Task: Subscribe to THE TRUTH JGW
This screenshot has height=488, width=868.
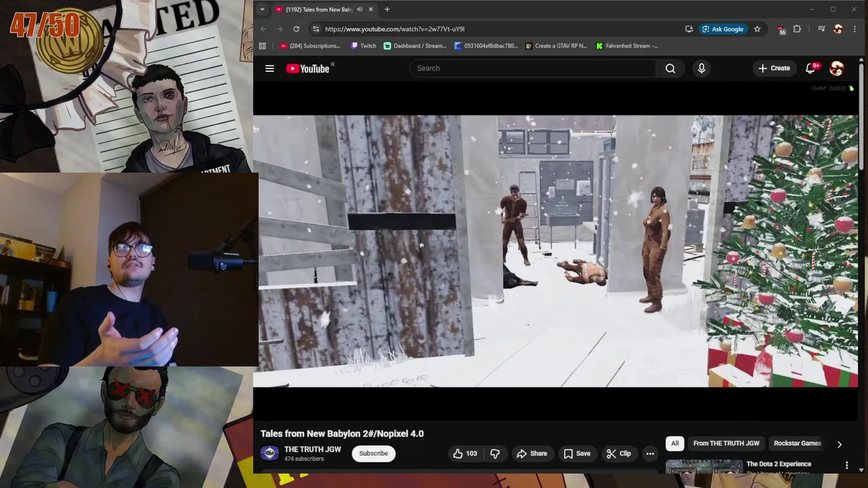Action: [x=374, y=453]
